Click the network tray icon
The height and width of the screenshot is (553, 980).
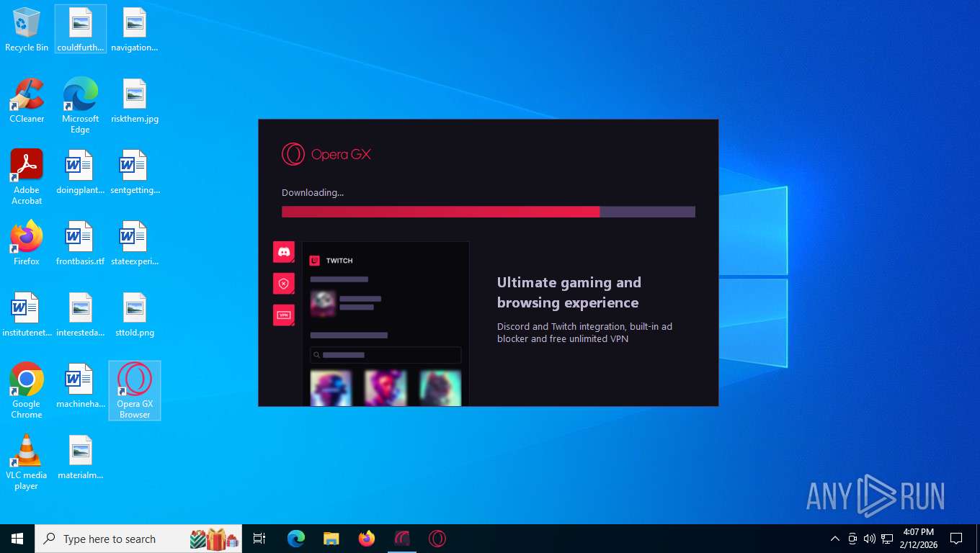(887, 539)
